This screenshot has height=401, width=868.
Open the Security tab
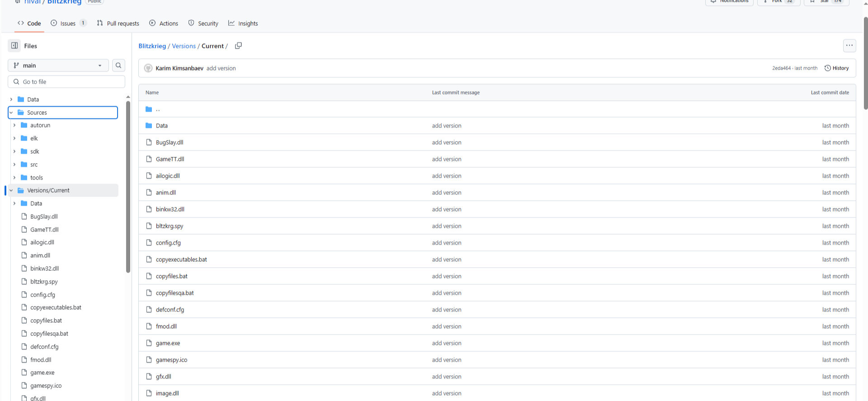click(x=203, y=24)
